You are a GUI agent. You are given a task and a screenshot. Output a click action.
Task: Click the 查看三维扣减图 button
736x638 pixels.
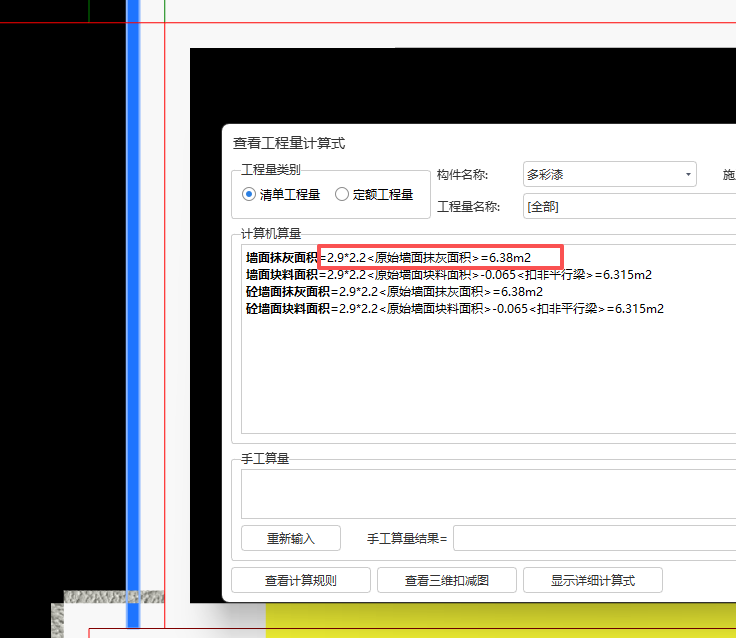pos(447,580)
